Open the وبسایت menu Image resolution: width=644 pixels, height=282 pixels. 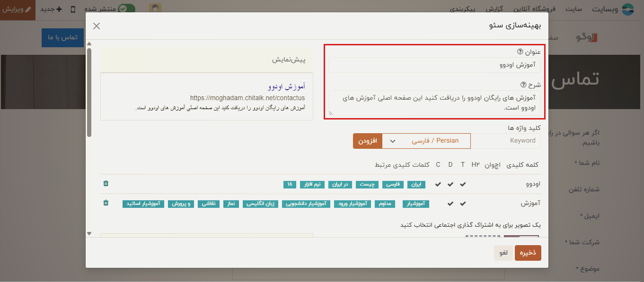[x=605, y=9]
